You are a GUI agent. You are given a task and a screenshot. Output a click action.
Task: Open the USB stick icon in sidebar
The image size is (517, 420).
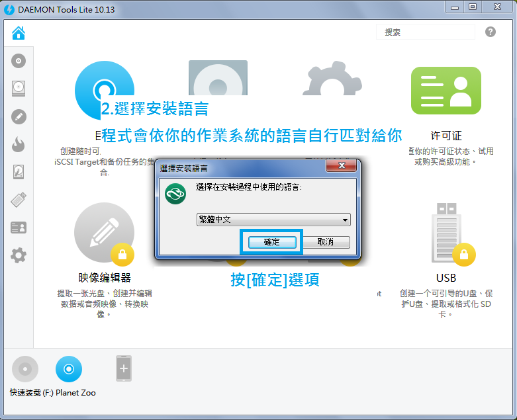click(19, 200)
